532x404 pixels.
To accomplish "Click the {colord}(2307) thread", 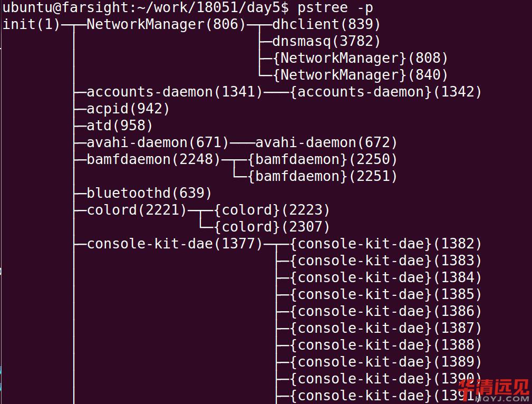I will 272,227.
